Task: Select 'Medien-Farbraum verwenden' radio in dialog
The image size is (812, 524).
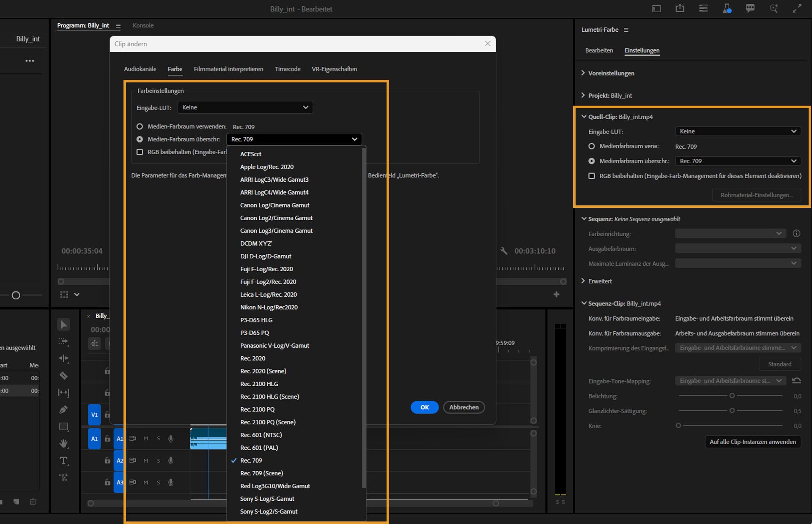Action: [140, 126]
